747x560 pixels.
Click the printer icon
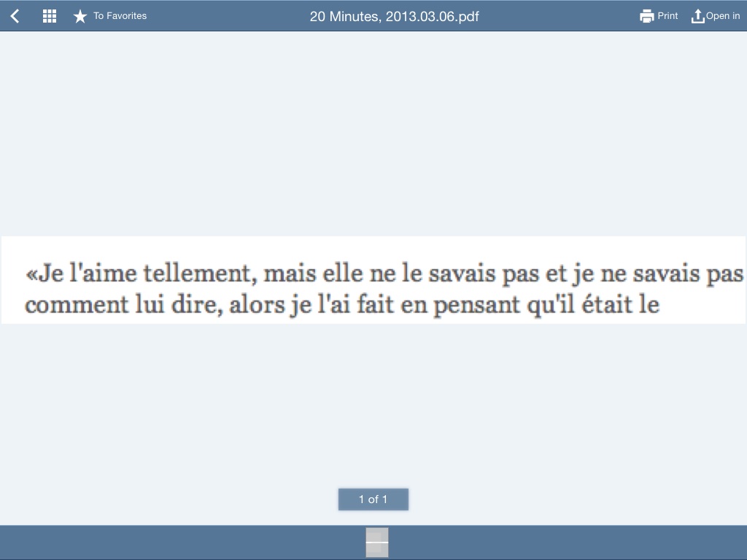point(646,16)
